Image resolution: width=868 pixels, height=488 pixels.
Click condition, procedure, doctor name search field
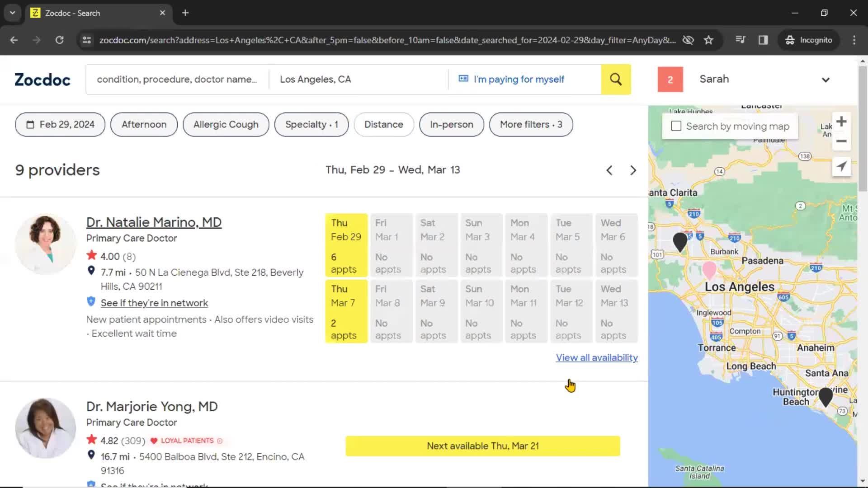pyautogui.click(x=177, y=80)
